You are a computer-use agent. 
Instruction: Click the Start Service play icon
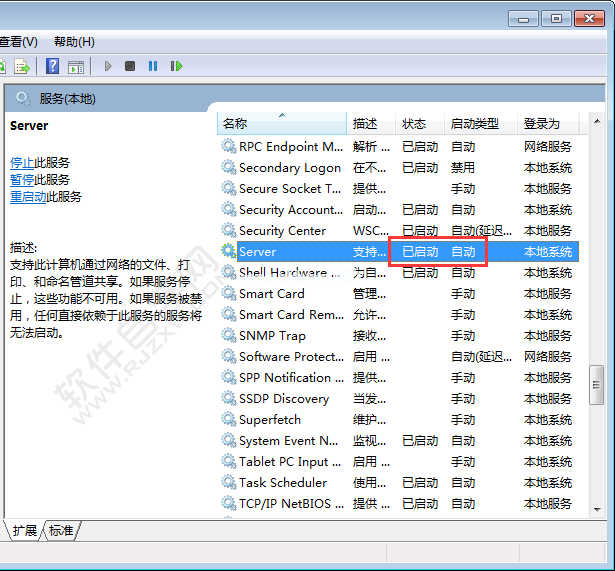108,66
